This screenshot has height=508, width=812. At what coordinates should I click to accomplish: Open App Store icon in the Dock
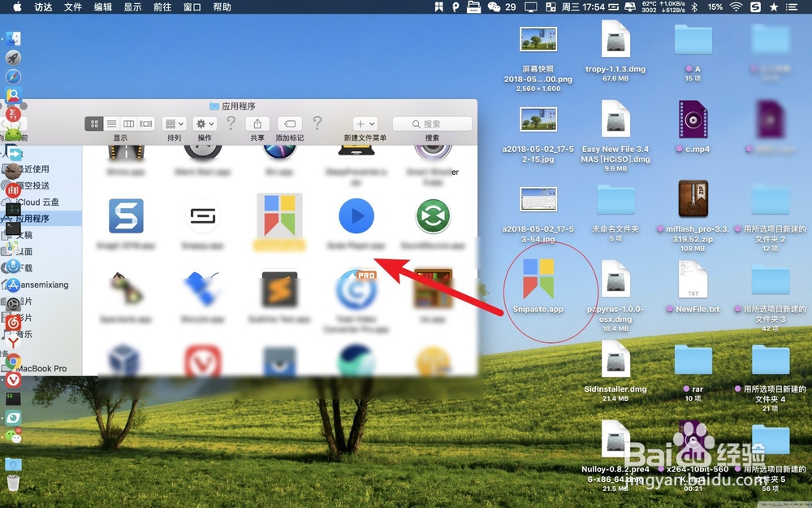pyautogui.click(x=12, y=284)
